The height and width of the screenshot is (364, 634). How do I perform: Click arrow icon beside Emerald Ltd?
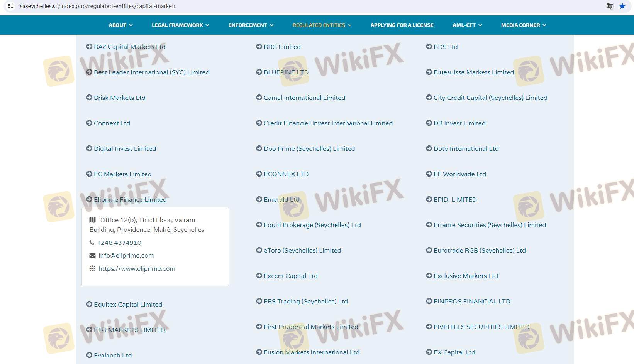[x=259, y=199]
